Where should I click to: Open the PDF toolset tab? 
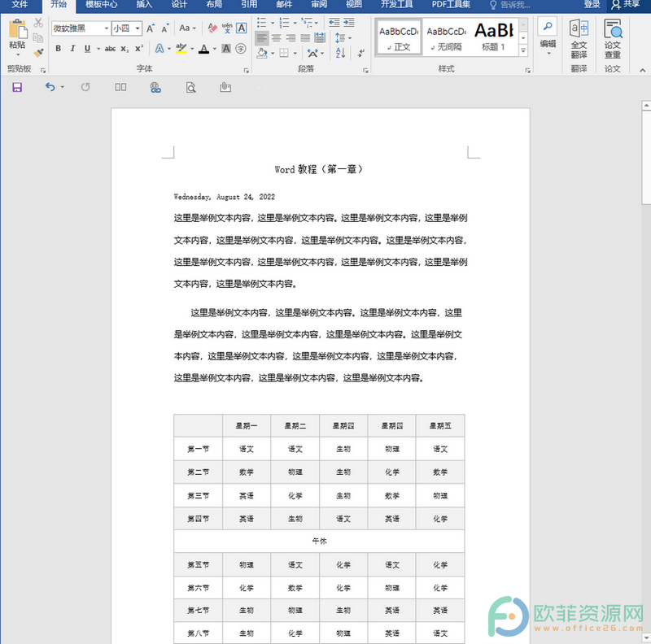(451, 5)
